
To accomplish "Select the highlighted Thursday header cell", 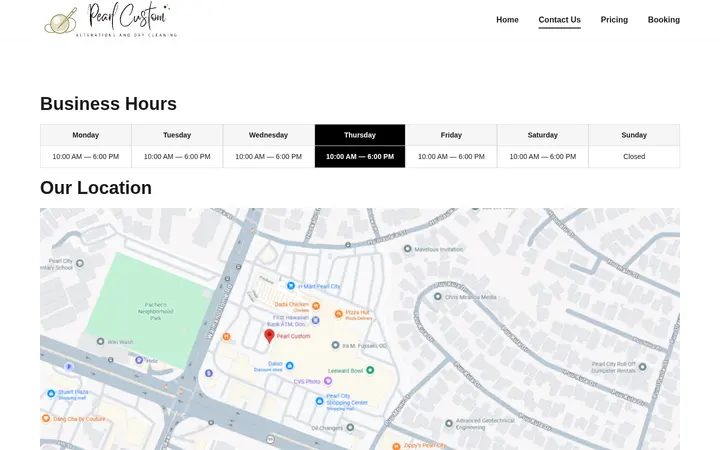I will click(x=360, y=135).
